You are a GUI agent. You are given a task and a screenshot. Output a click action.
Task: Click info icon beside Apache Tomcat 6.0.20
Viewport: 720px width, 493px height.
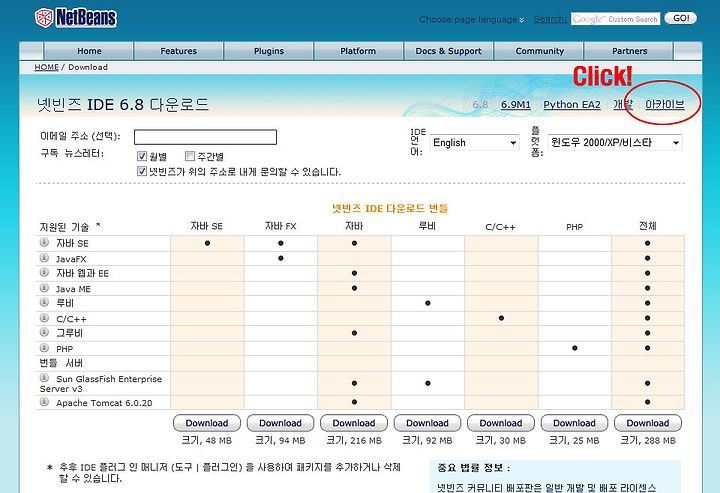click(44, 402)
